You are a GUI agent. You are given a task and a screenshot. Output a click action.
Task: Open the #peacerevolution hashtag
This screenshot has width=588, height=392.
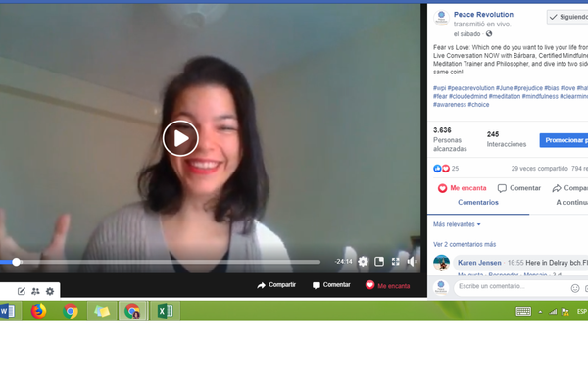coord(471,88)
